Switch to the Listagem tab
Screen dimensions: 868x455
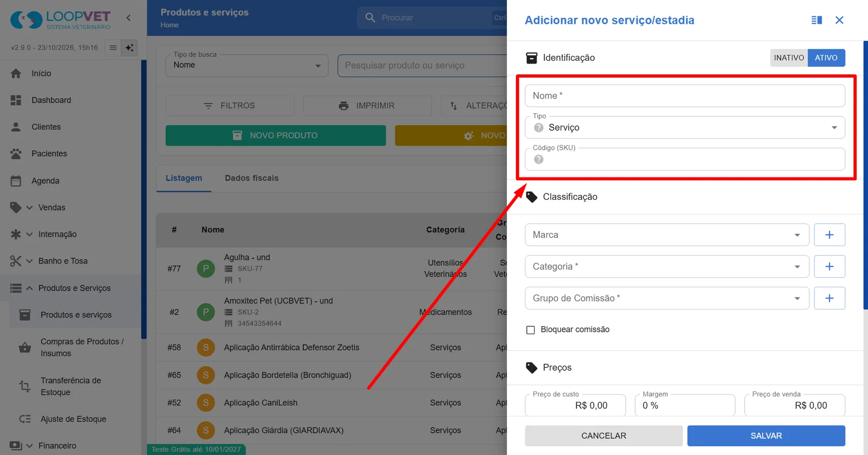184,178
